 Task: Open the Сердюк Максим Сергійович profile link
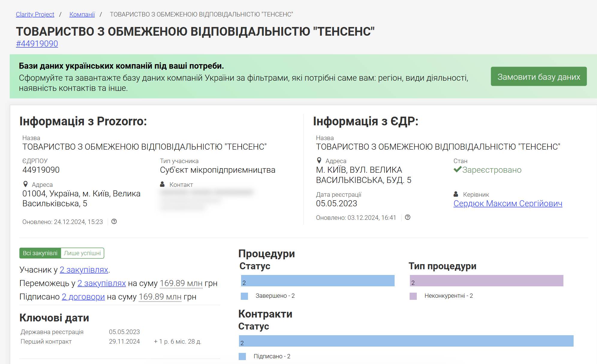508,203
